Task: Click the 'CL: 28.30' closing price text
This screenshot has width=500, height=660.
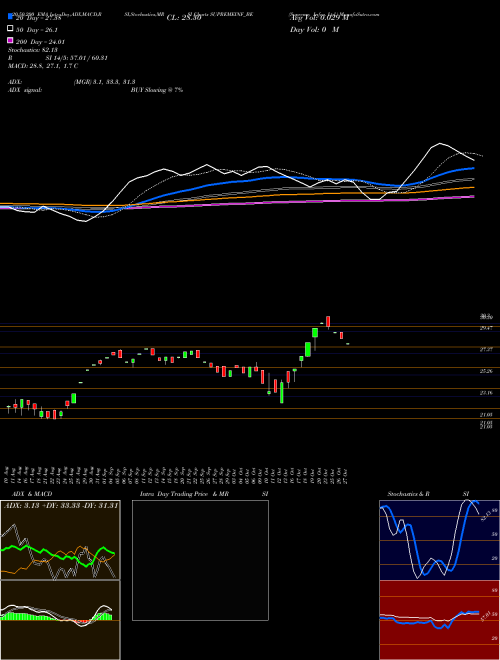Action: 184,18
